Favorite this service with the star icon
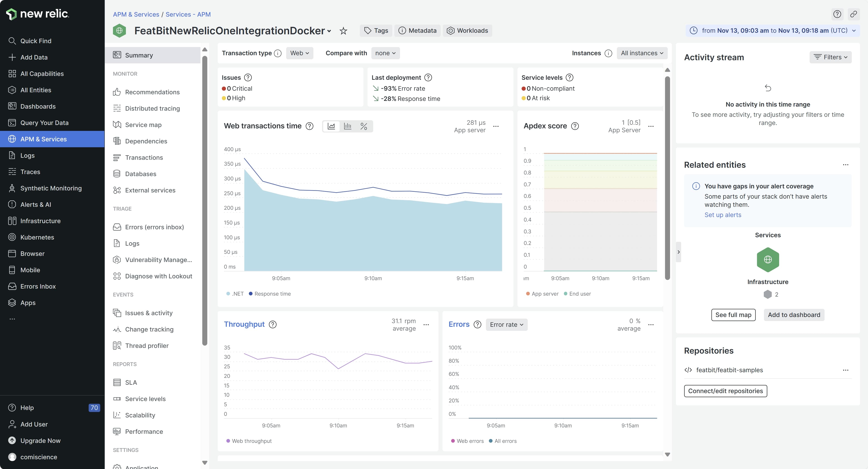 [343, 31]
